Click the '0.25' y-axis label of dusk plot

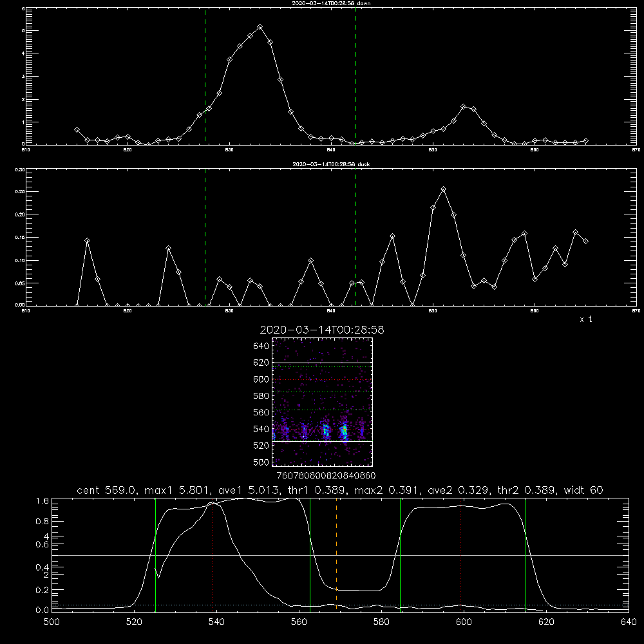click(20, 192)
